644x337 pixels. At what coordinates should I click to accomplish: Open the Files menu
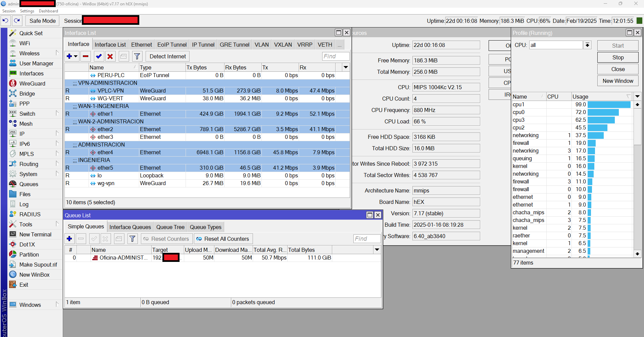point(25,194)
